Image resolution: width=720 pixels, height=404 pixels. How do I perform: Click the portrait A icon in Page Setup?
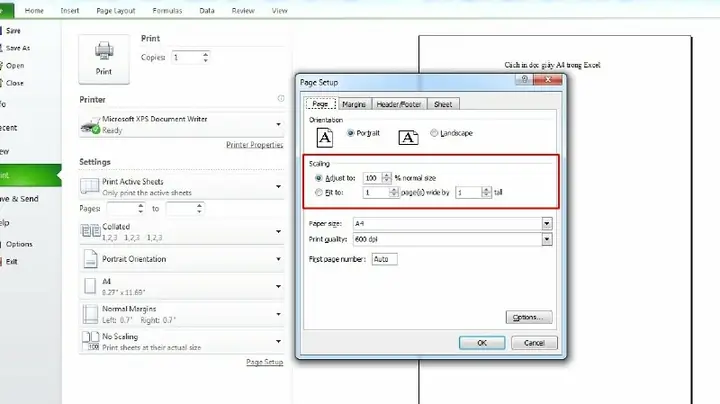(x=325, y=137)
